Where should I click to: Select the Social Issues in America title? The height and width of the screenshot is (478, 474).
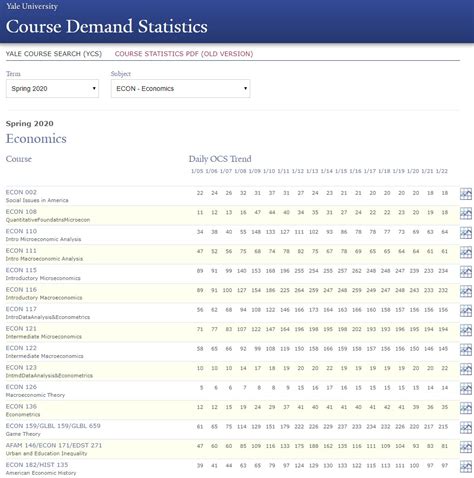click(x=37, y=200)
